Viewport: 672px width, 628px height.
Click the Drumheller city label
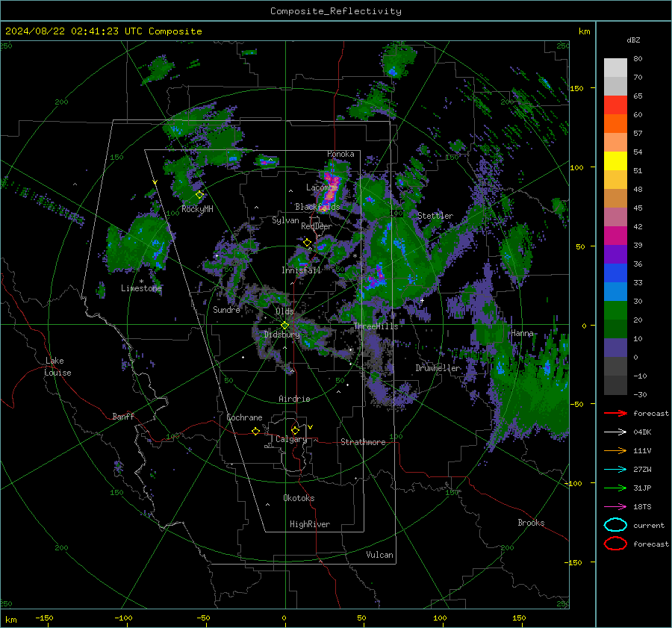[x=438, y=368]
